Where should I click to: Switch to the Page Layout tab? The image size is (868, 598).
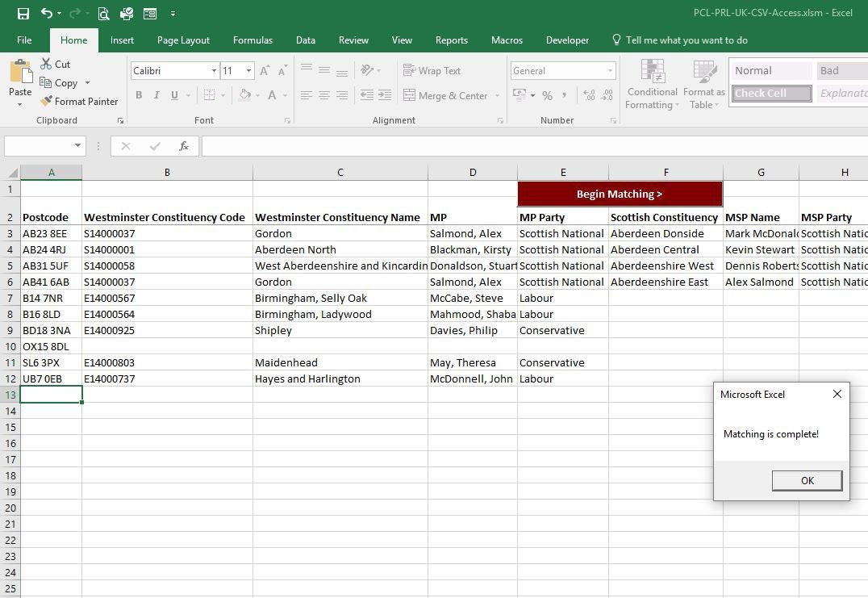183,40
